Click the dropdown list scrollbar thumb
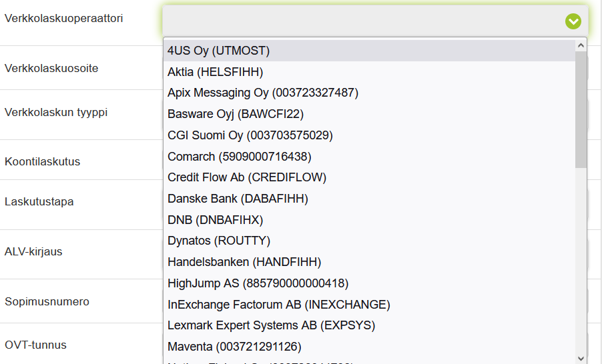 pyautogui.click(x=581, y=110)
